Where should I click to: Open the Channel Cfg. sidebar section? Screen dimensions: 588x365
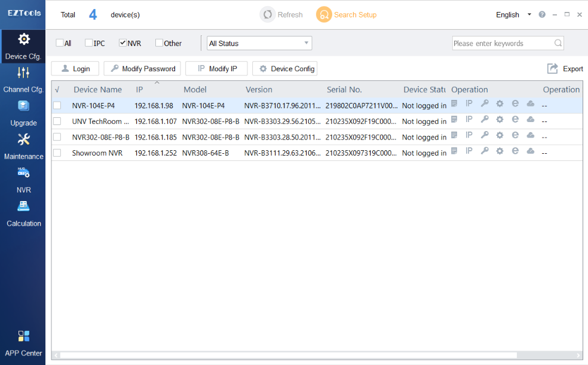pos(23,80)
